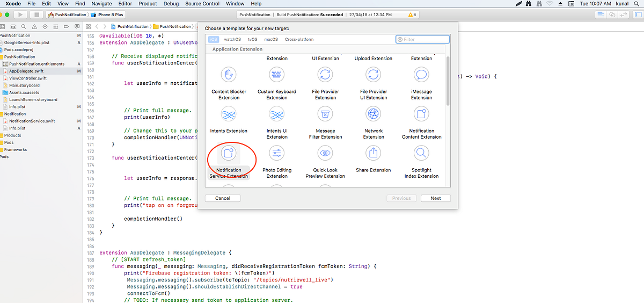This screenshot has width=644, height=303.
Task: Click the Stop button in toolbar
Action: 36,15
